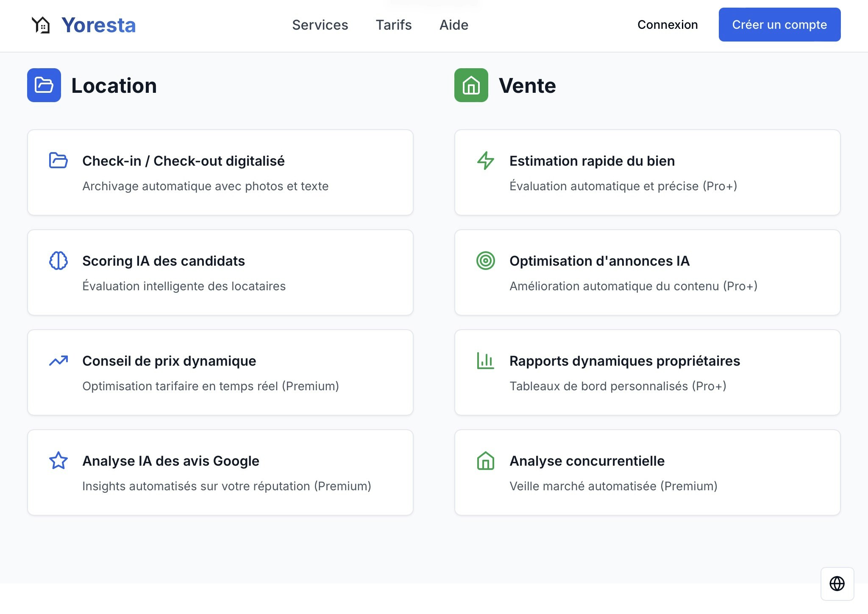Open the Tarifs menu
The width and height of the screenshot is (868, 614).
pyautogui.click(x=393, y=25)
